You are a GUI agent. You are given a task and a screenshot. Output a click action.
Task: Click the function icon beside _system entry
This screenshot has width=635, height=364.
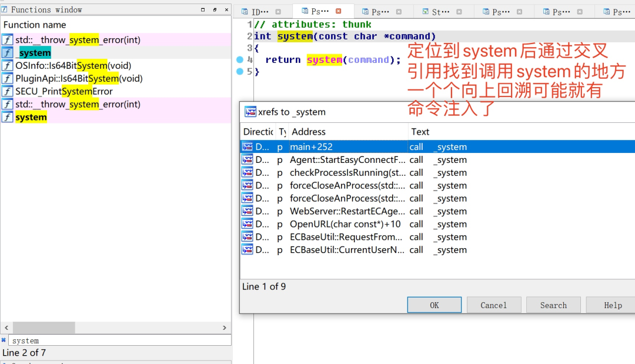tap(8, 52)
